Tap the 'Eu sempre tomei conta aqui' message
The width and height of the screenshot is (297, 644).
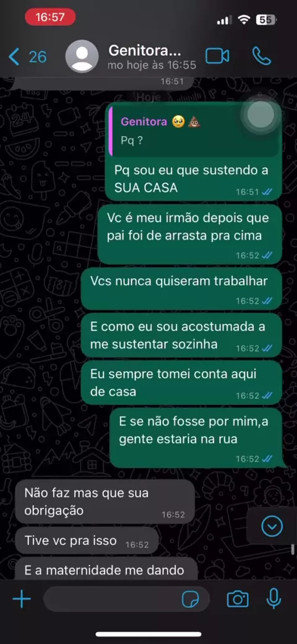pyautogui.click(x=181, y=383)
